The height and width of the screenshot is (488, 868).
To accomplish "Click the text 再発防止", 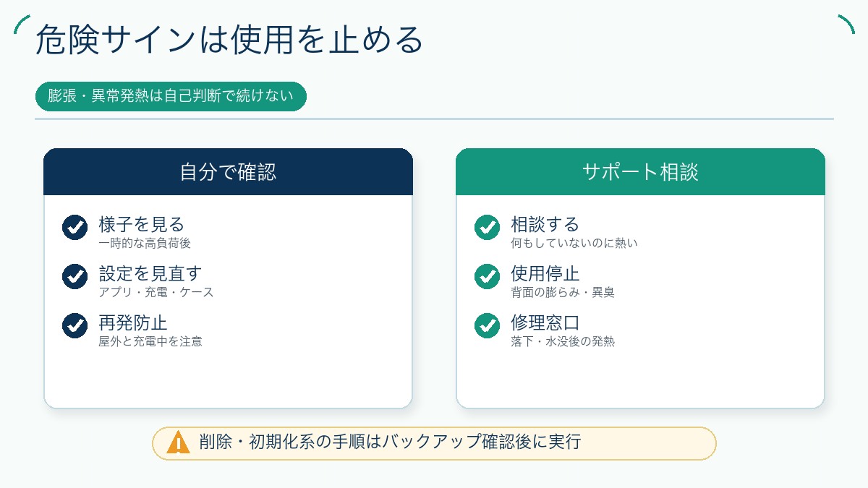I will pyautogui.click(x=133, y=322).
